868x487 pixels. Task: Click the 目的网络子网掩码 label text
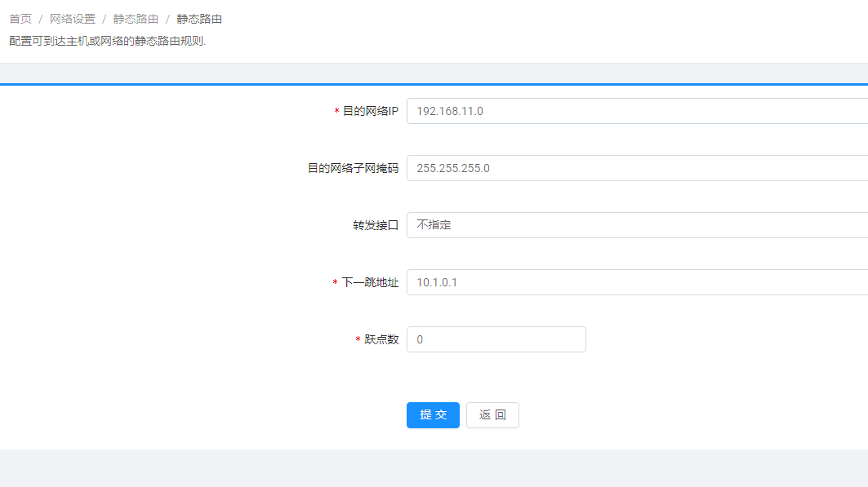tap(353, 168)
